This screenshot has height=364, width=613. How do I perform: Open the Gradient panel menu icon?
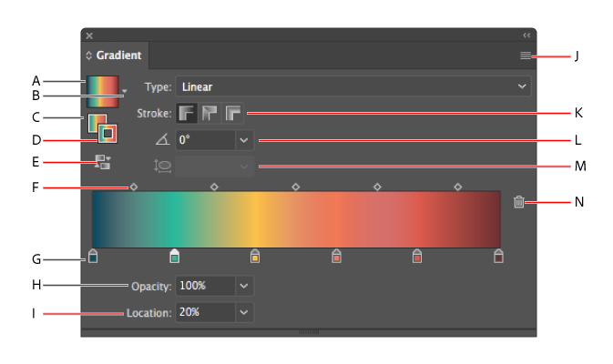[526, 56]
